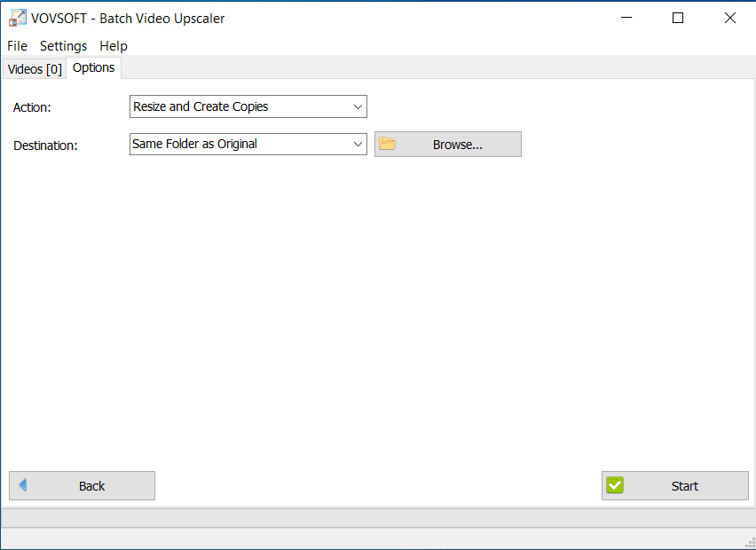Click the Browse... button

tap(448, 144)
